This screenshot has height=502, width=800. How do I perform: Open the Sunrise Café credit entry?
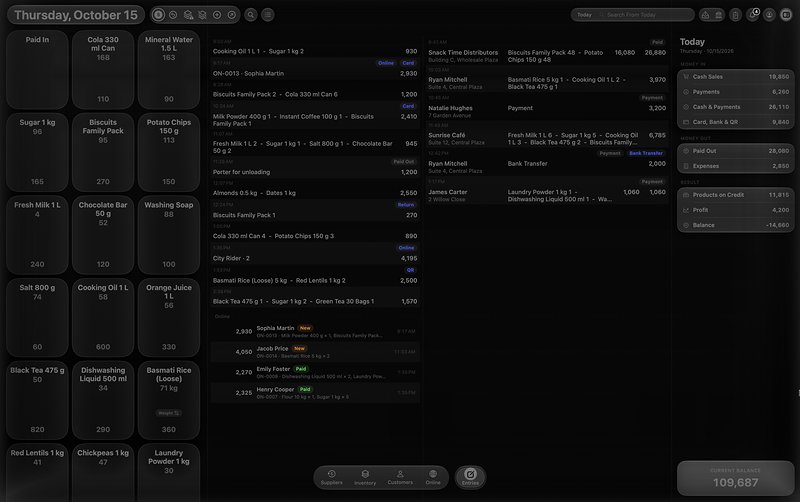point(547,135)
